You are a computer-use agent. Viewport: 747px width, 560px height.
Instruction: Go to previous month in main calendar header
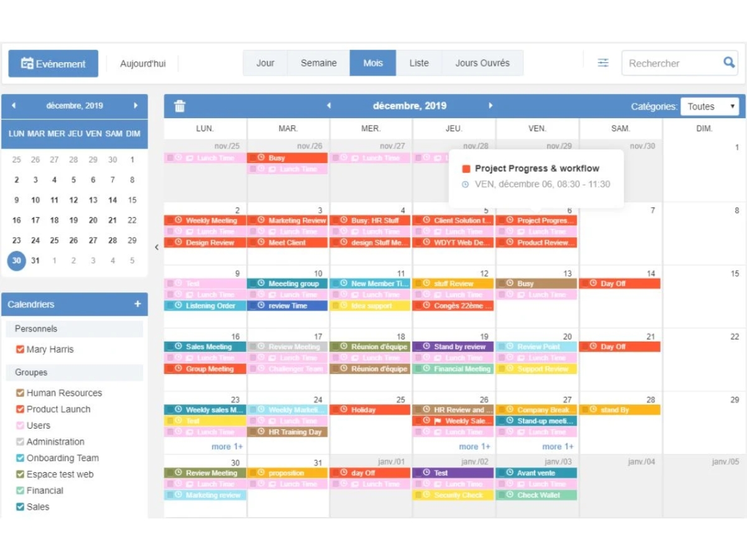(x=329, y=106)
